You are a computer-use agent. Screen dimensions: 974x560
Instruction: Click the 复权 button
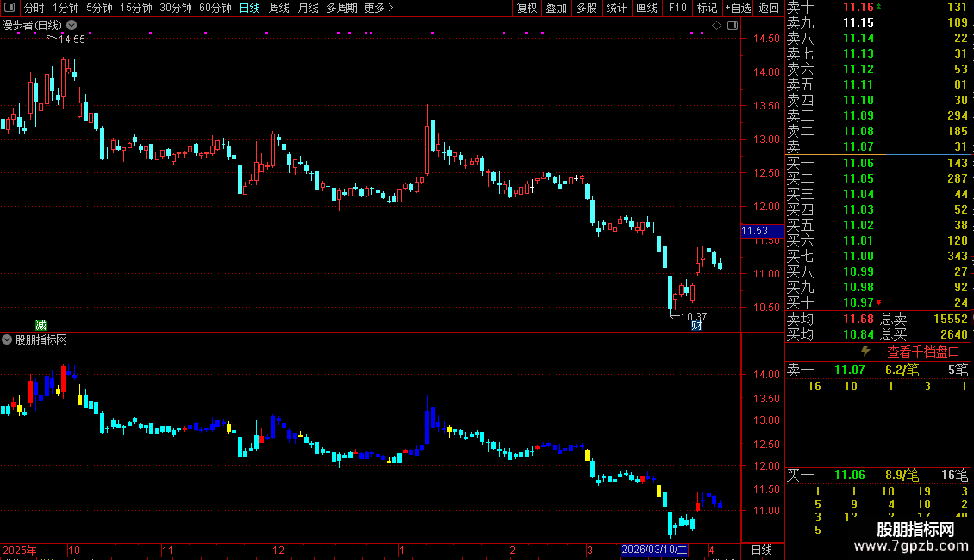click(527, 8)
